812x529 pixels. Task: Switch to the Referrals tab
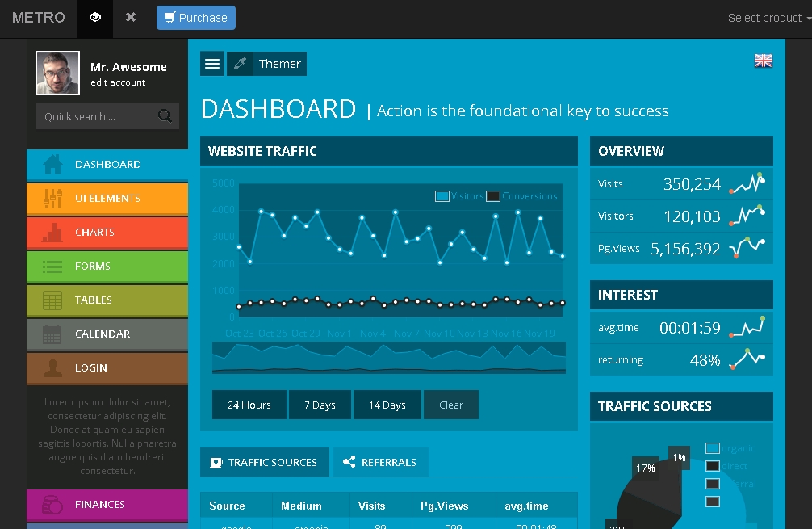coord(380,463)
